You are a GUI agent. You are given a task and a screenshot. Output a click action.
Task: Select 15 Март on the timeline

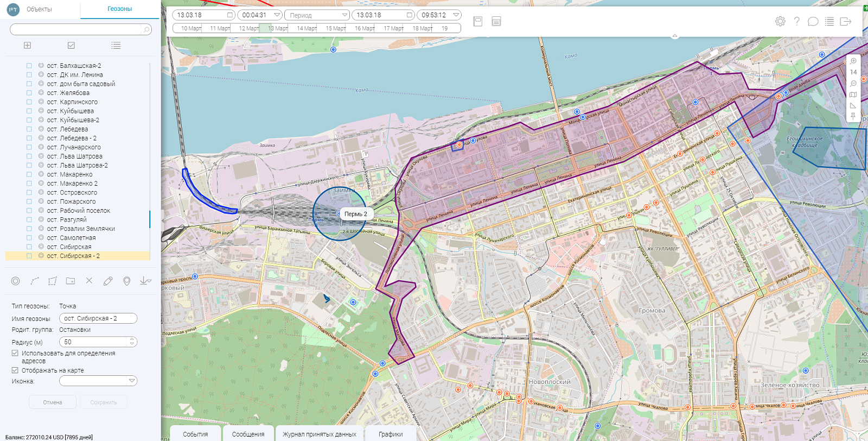(335, 28)
